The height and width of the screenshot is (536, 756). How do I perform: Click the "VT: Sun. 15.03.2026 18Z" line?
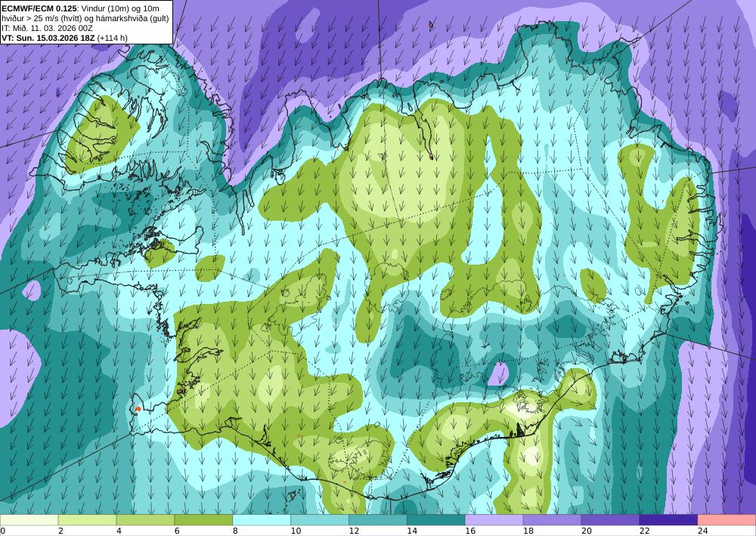(x=48, y=38)
